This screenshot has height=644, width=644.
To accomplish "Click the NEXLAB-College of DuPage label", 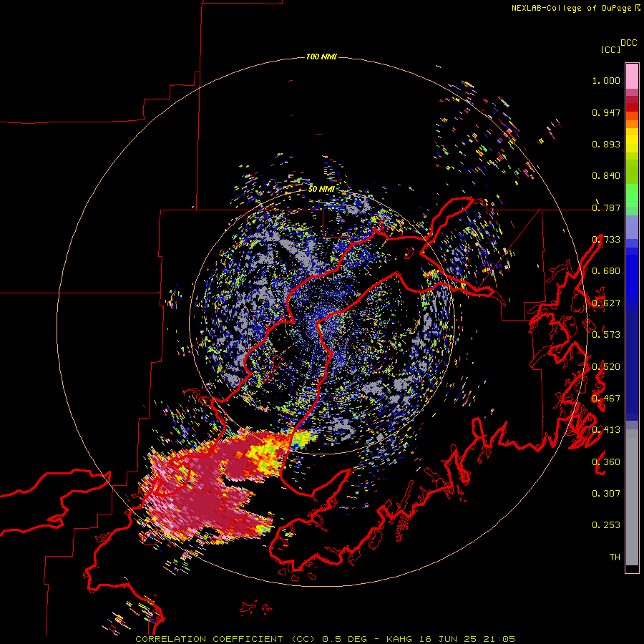I will tap(575, 8).
